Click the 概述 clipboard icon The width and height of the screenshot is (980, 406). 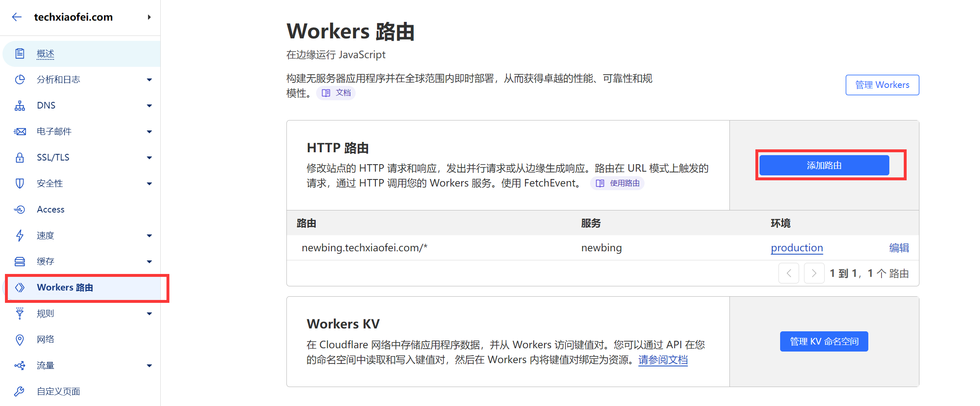pyautogui.click(x=20, y=54)
